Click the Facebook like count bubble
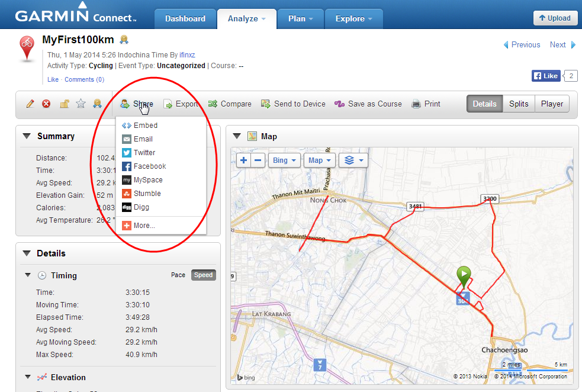 click(571, 76)
